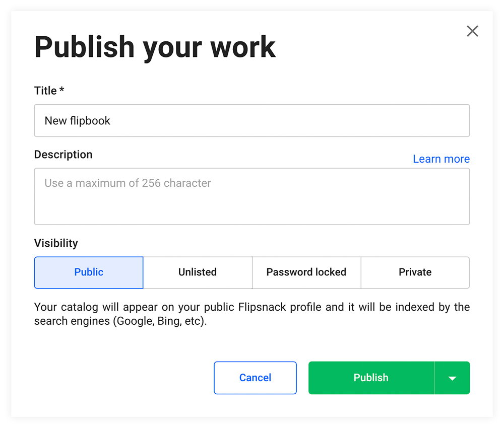Image resolution: width=504 pixels, height=428 pixels.
Task: Expand additional publish actions via the green chevron
Action: [x=452, y=378]
